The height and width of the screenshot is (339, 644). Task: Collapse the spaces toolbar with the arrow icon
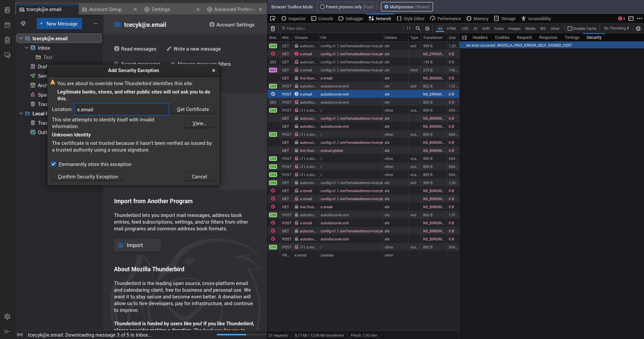7,332
